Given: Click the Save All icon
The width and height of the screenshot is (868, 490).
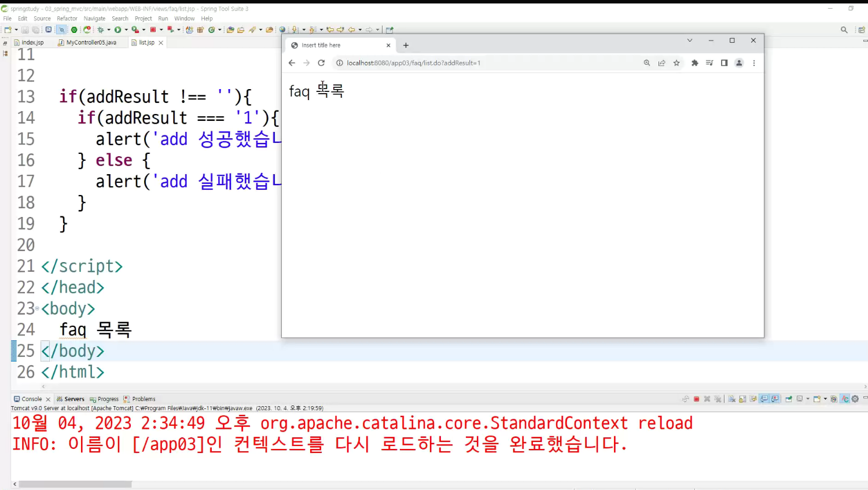Looking at the screenshot, I should pos(35,30).
